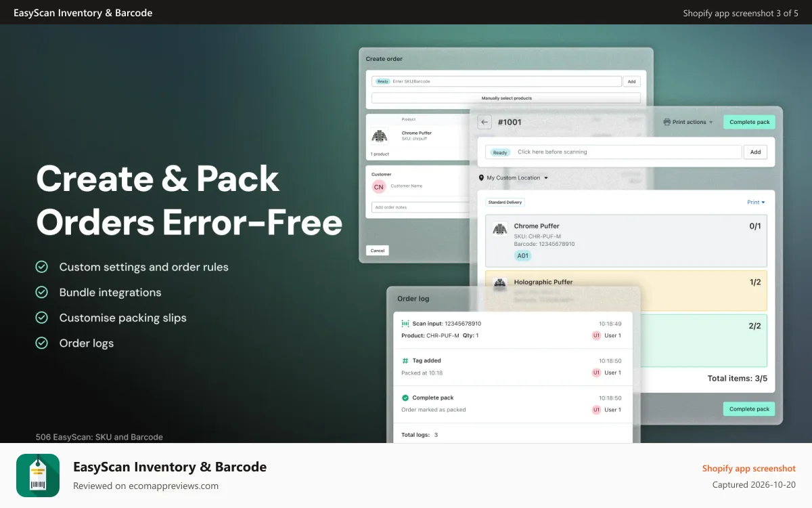Click the Total logs: 3 text
The width and height of the screenshot is (812, 508).
coord(420,435)
